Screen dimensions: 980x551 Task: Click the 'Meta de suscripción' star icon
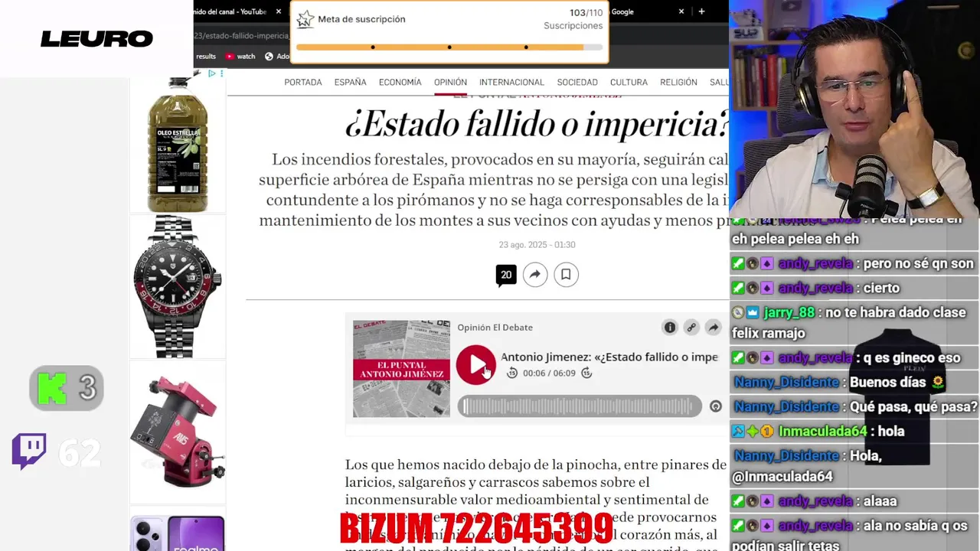(x=305, y=19)
